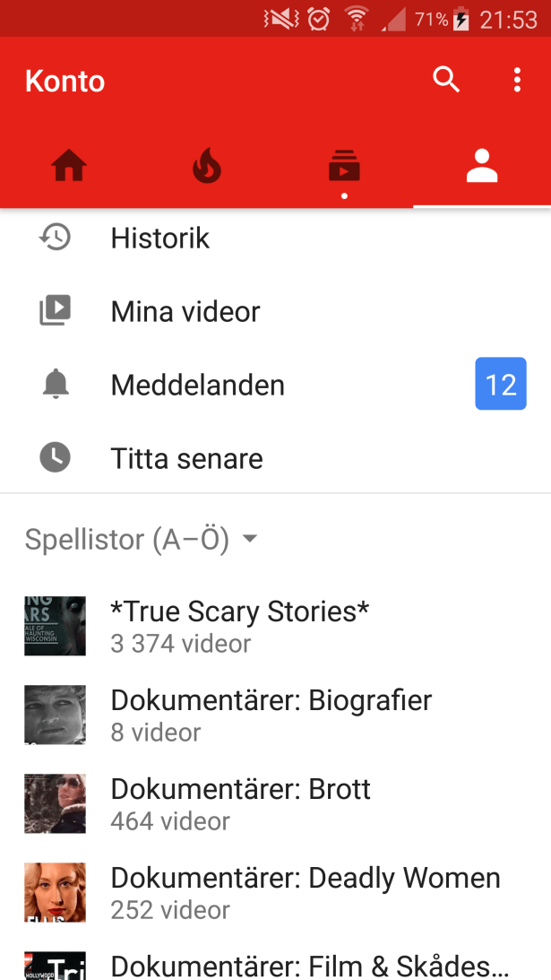Go to the Home tab
Screen dimensions: 551x980
click(x=69, y=167)
